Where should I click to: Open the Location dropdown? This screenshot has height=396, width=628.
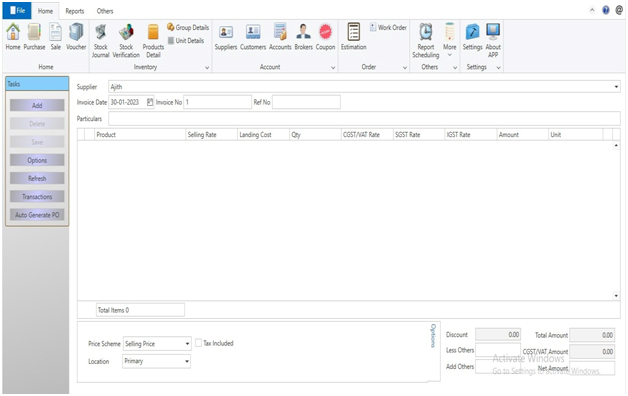pyautogui.click(x=187, y=361)
